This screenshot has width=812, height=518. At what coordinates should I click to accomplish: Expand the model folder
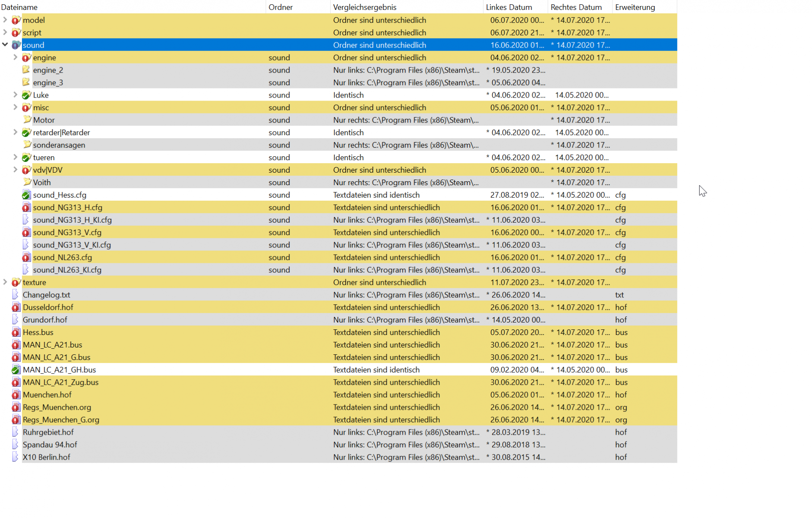(5, 20)
